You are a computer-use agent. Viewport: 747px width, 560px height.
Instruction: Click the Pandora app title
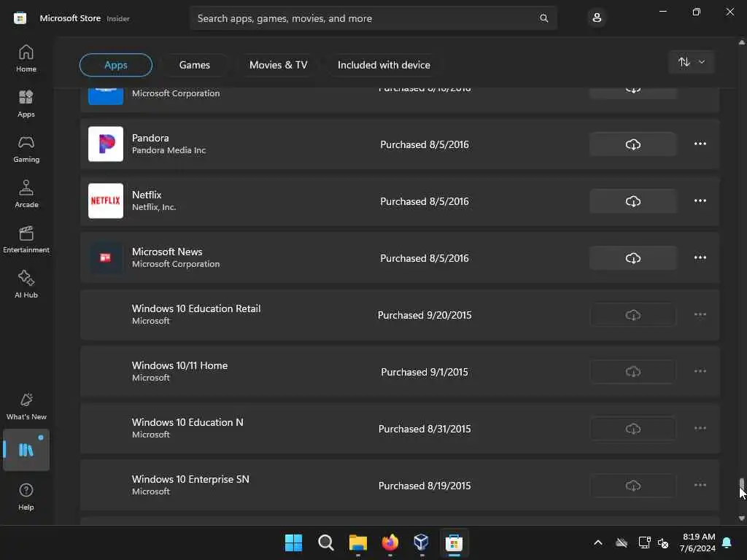(150, 138)
